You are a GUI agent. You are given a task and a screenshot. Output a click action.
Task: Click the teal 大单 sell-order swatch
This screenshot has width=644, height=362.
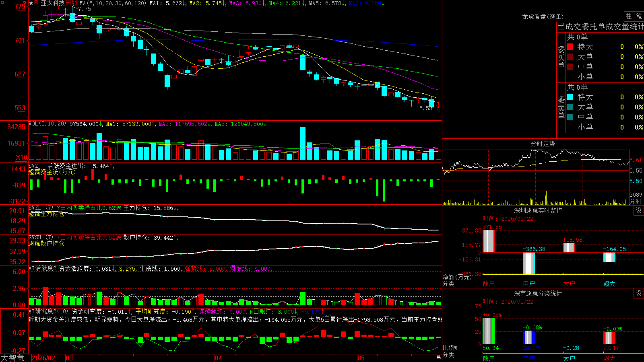pos(570,107)
